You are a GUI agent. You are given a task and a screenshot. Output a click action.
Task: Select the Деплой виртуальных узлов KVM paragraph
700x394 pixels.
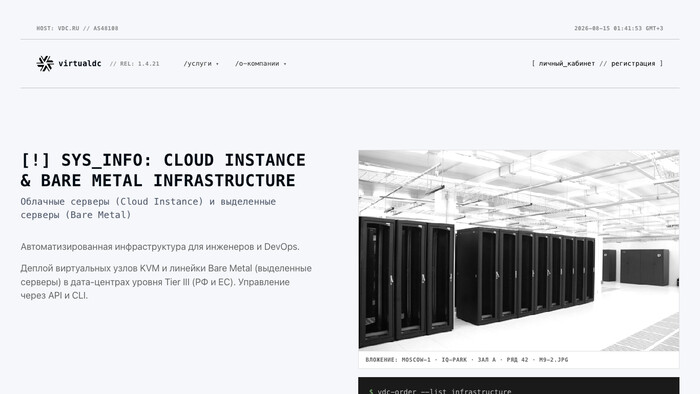166,282
